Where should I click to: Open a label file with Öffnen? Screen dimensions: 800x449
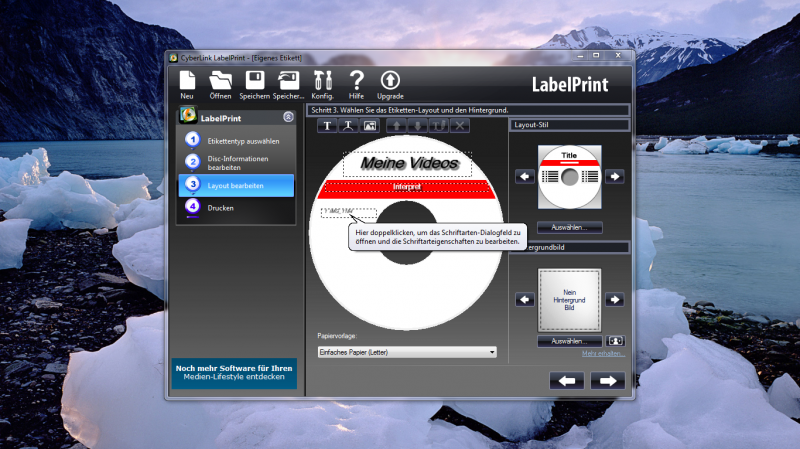(220, 85)
